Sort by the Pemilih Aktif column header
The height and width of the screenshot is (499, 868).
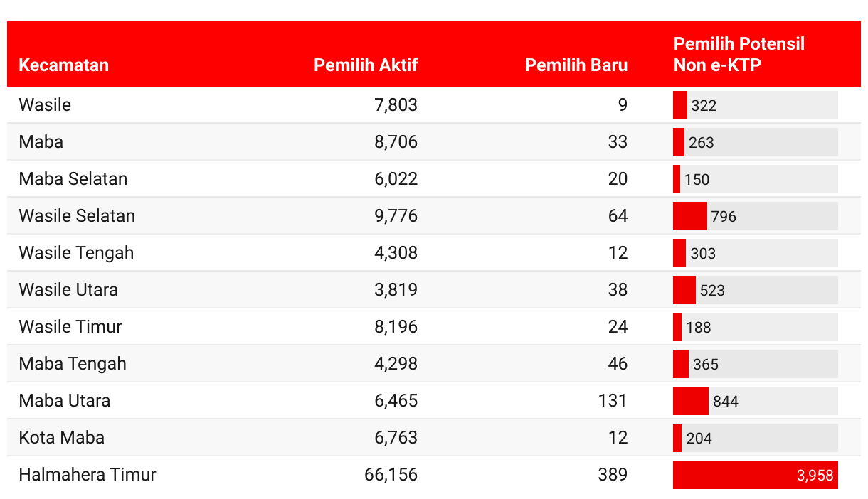click(366, 65)
